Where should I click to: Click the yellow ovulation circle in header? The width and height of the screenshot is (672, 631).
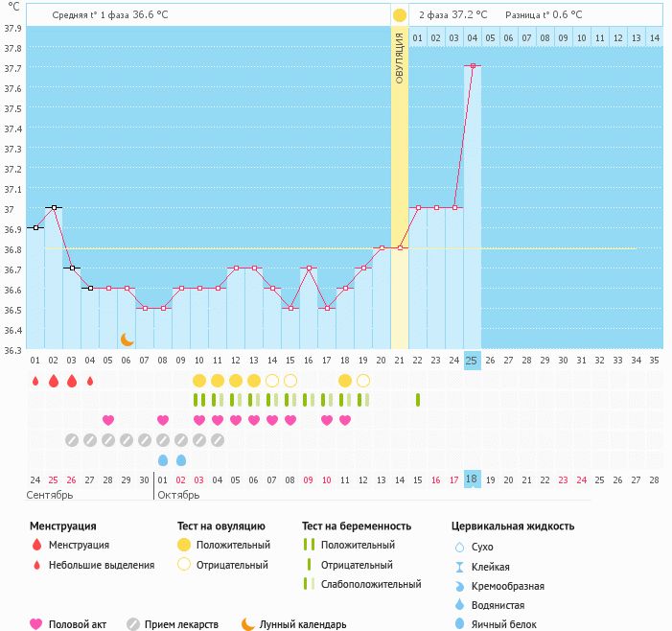tap(400, 15)
